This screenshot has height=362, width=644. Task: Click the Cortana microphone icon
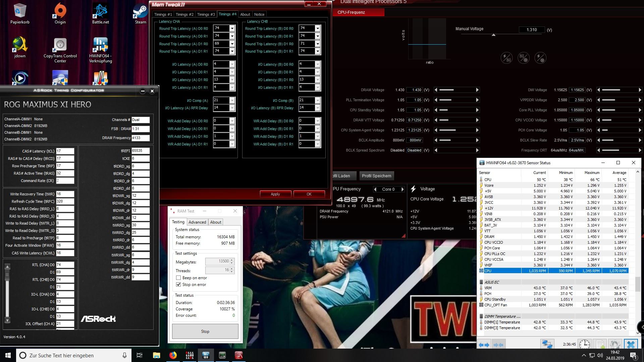pos(124,355)
